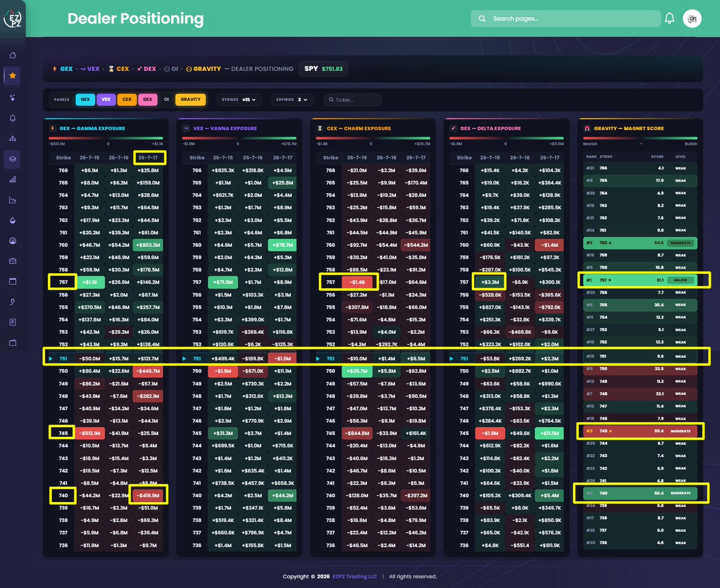
Task: Open the Strikes ±15 dropdown
Action: click(x=239, y=100)
